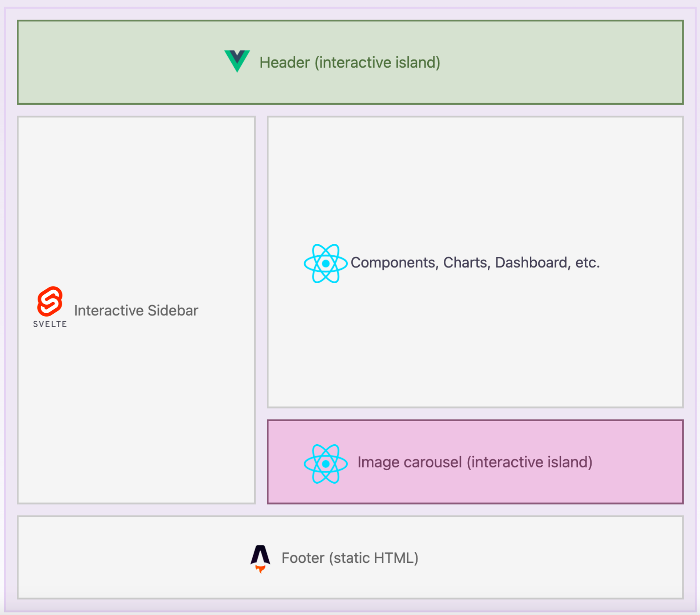This screenshot has width=700, height=615.
Task: Click the Astro rocket logo in footer
Action: click(260, 558)
